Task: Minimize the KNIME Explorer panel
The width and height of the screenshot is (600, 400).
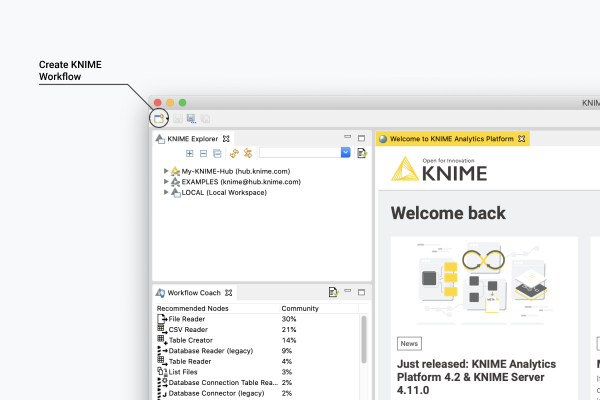Action: 347,137
